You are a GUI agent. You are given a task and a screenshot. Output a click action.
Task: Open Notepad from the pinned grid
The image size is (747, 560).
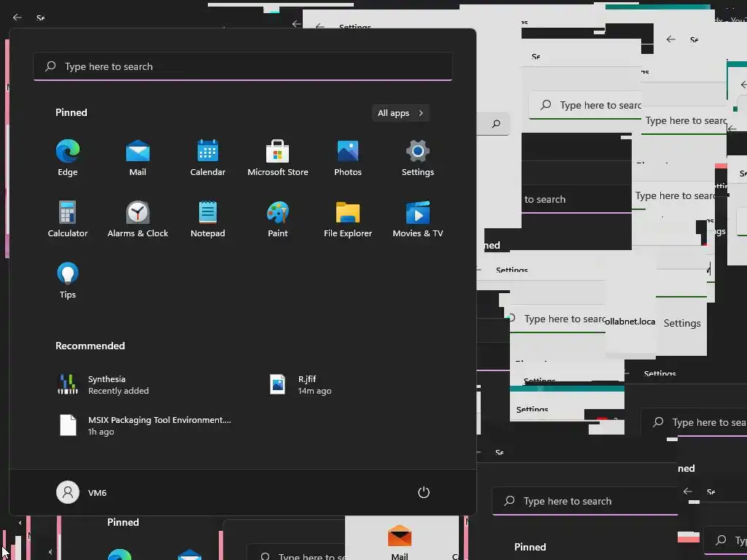[208, 219]
